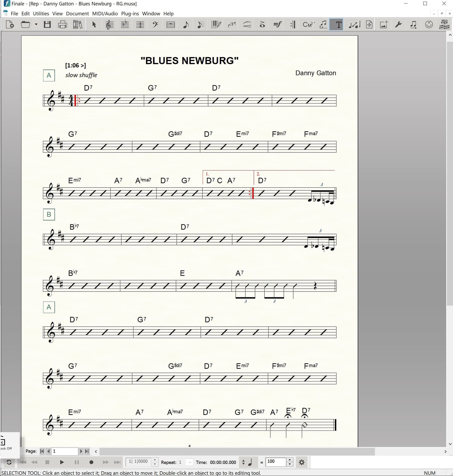Viewport: 453px width, 476px height.
Task: Open the Window menu
Action: coord(151,14)
